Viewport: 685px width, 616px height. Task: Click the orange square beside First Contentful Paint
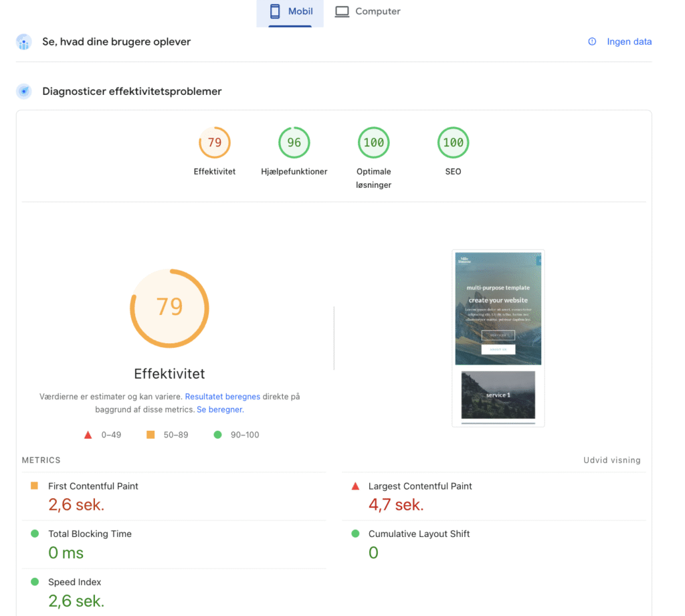[35, 486]
